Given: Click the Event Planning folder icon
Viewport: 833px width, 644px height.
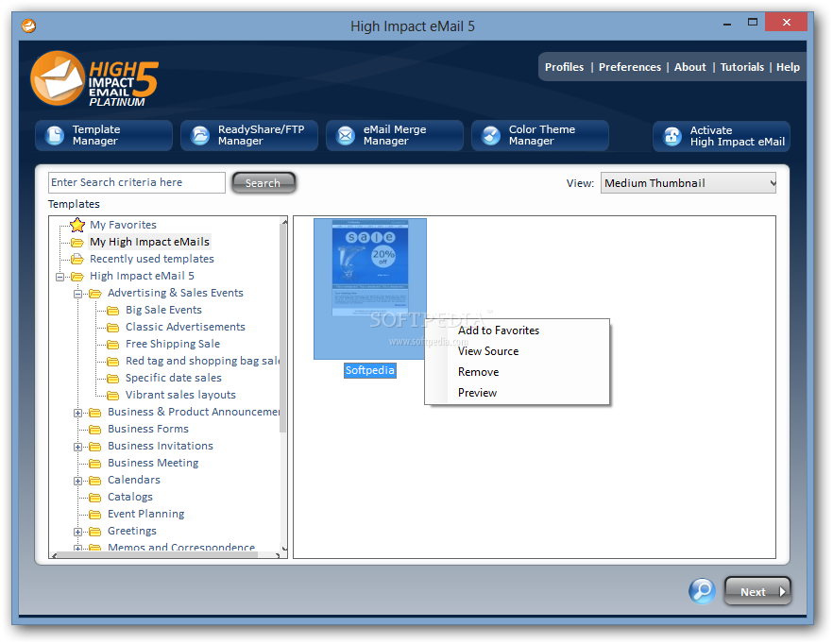Looking at the screenshot, I should click(x=95, y=515).
